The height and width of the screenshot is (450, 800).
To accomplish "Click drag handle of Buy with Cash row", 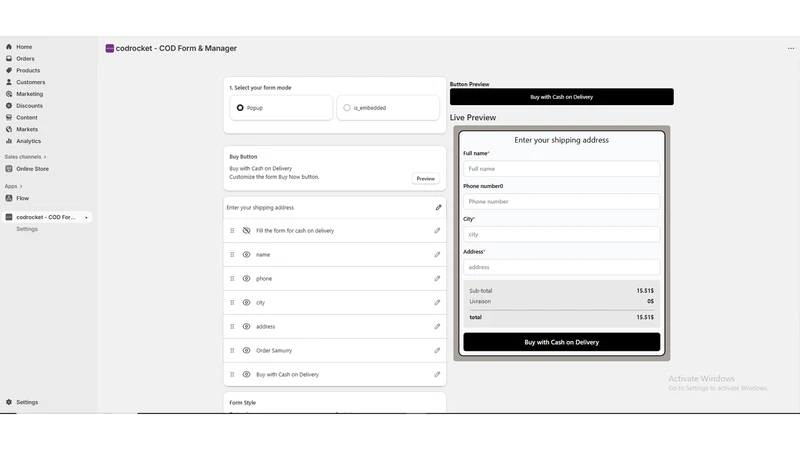I will coord(232,374).
